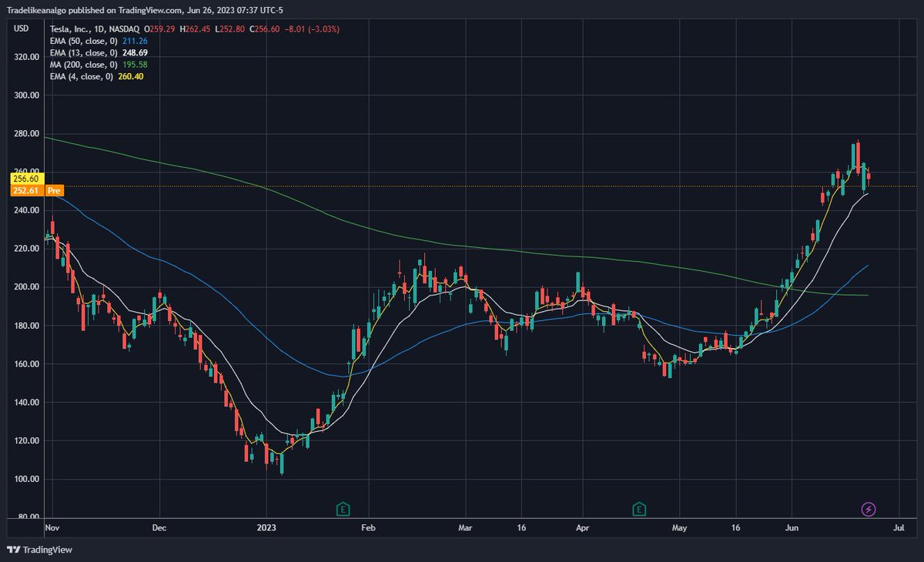Viewport: 924px width, 562px height.
Task: Click the 195.58 MA 200 value
Action: [134, 65]
